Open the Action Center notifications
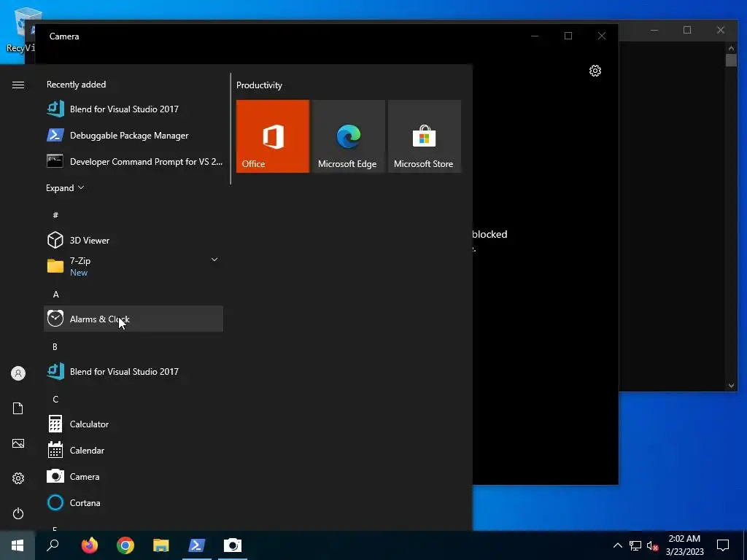This screenshot has width=747, height=560. point(723,545)
